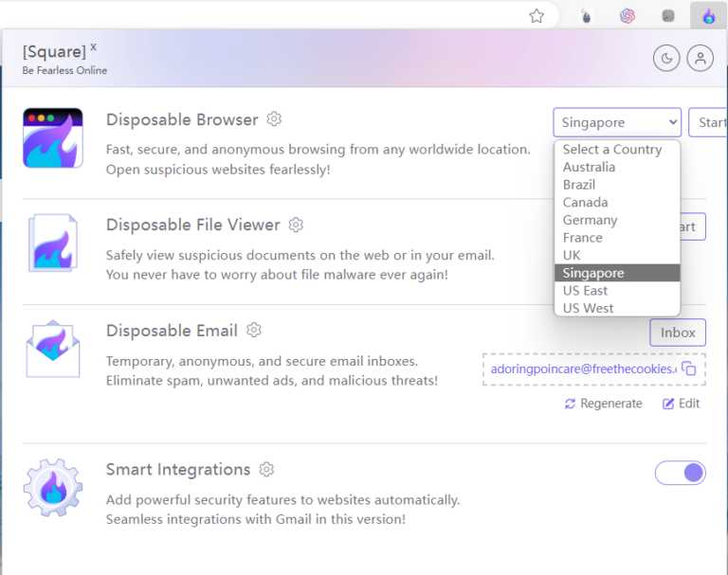Click the adoringpoincare email address field

point(582,368)
